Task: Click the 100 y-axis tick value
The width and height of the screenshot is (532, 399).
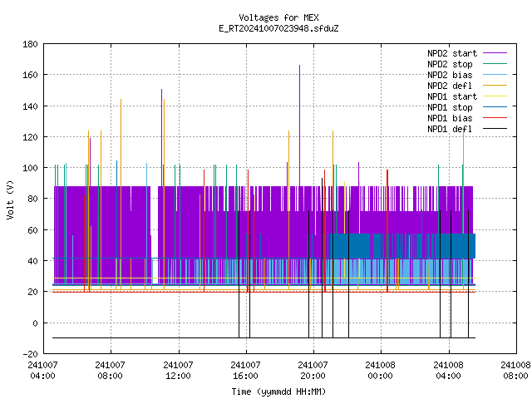Action: 30,168
